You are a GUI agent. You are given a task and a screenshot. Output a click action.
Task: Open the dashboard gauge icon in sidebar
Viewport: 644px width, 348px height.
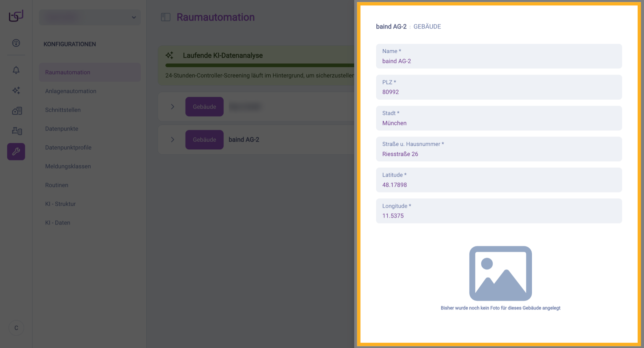point(16,43)
